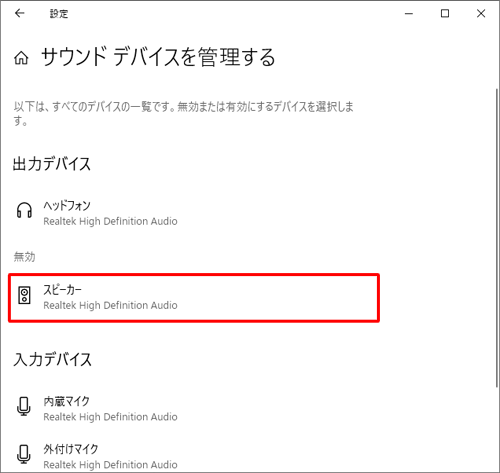
Task: Go back with the arrow icon
Action: pyautogui.click(x=20, y=13)
